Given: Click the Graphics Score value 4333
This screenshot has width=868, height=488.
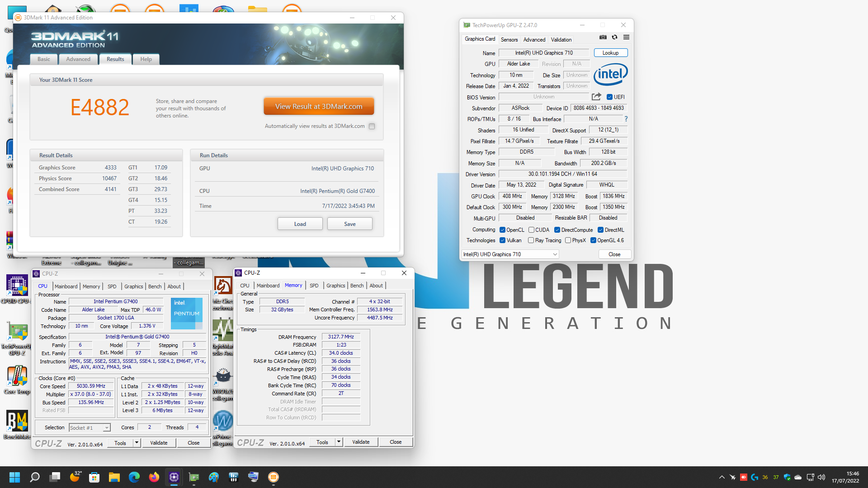Looking at the screenshot, I should point(110,168).
